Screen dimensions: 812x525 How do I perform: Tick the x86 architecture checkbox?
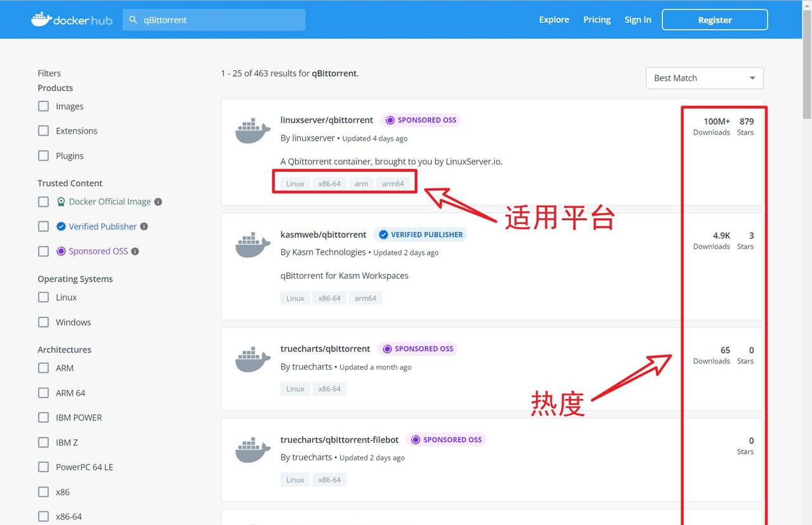(43, 491)
